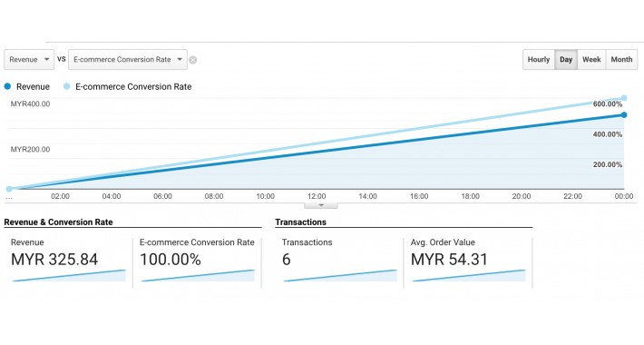Image resolution: width=644 pixels, height=345 pixels.
Task: Click the 100.00% conversion rate value
Action: tap(170, 260)
